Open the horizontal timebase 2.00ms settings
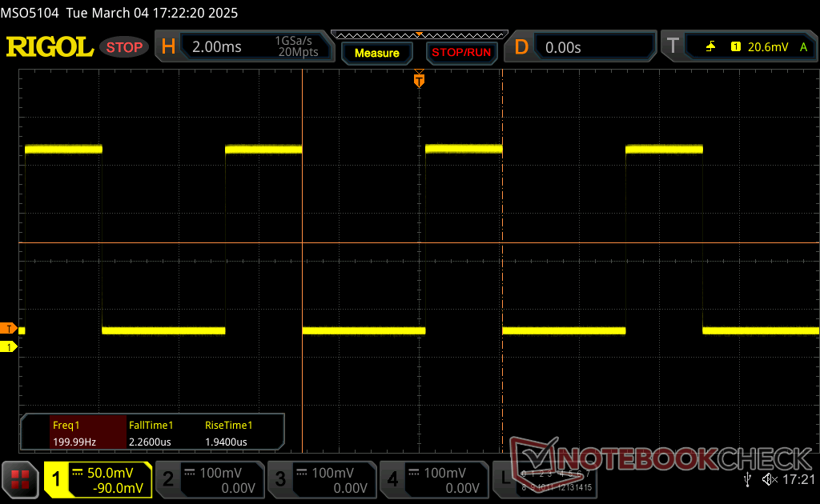 pyautogui.click(x=240, y=47)
